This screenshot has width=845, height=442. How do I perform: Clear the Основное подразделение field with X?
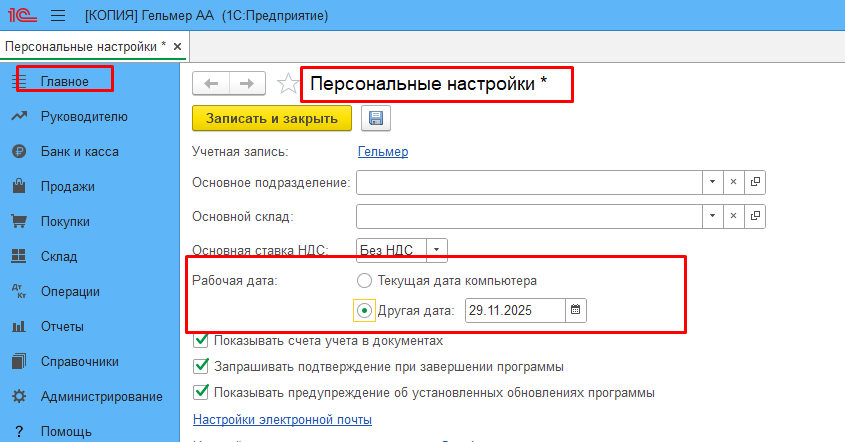(x=733, y=182)
